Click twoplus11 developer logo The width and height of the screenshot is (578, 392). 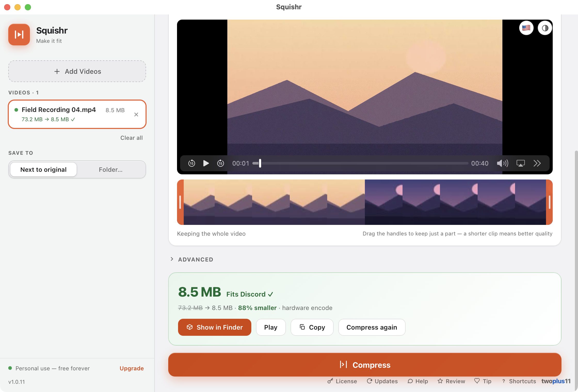tap(556, 381)
